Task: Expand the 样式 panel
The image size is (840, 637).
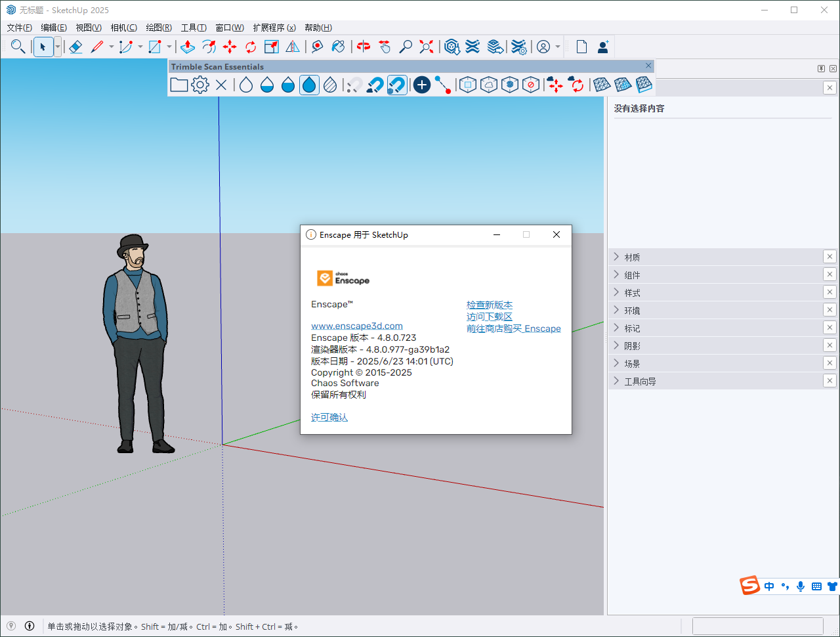Action: pyautogui.click(x=715, y=292)
